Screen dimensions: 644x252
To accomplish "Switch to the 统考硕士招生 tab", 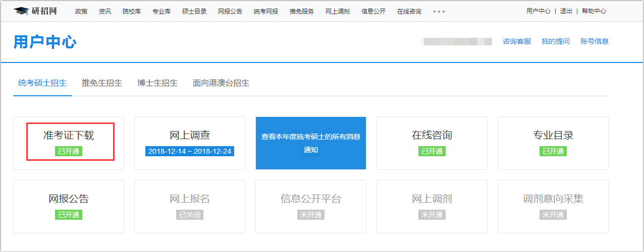I will [x=42, y=83].
